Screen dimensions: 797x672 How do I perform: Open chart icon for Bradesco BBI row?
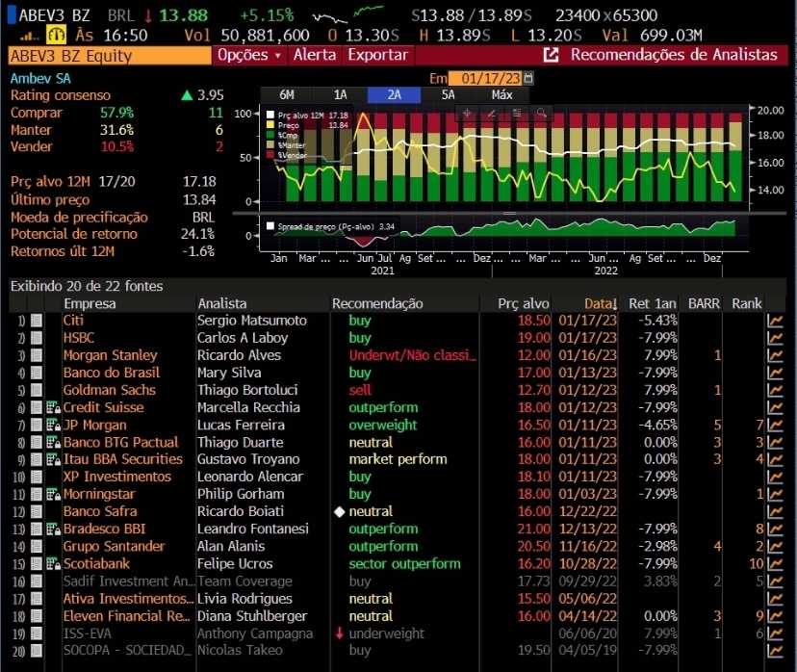pyautogui.click(x=775, y=530)
